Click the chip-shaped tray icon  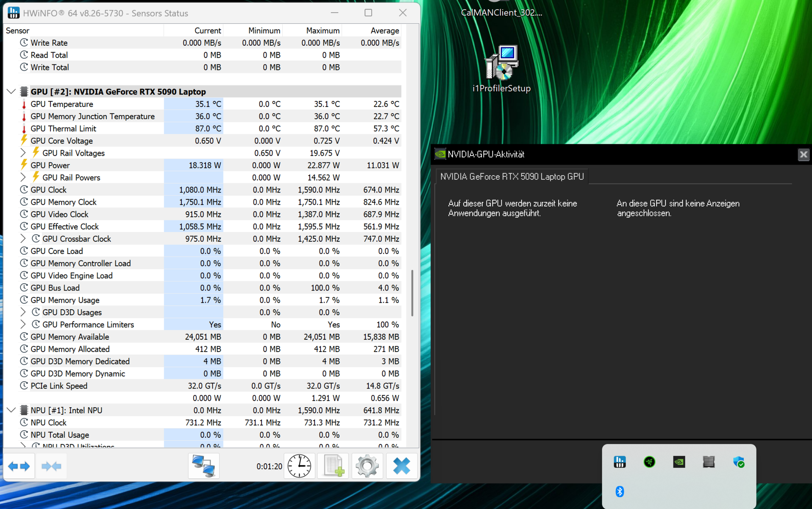click(709, 462)
